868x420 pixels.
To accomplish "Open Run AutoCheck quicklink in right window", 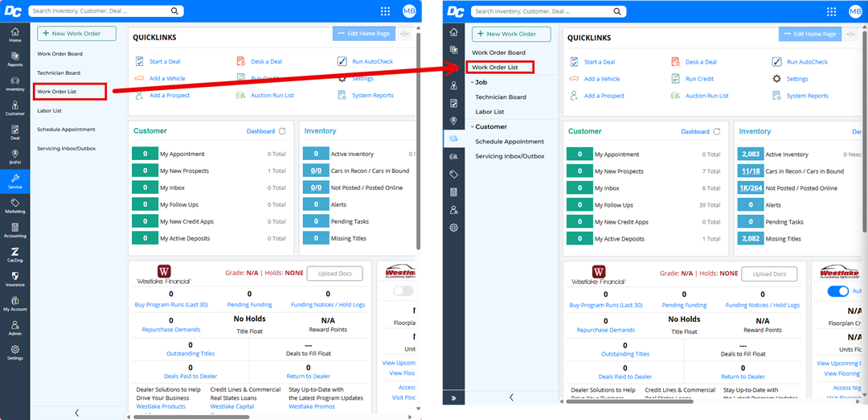I will [807, 62].
